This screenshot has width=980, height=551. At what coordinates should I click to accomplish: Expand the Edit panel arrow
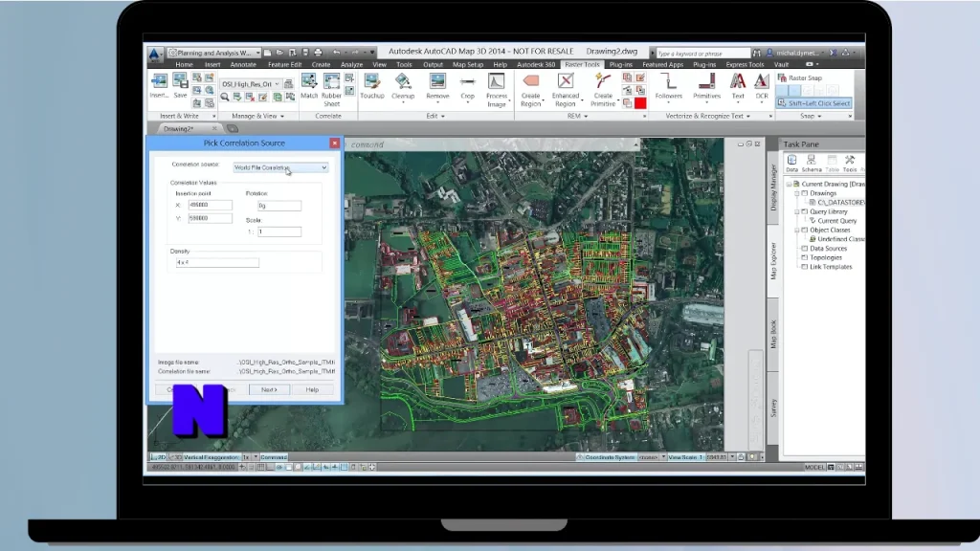(435, 116)
